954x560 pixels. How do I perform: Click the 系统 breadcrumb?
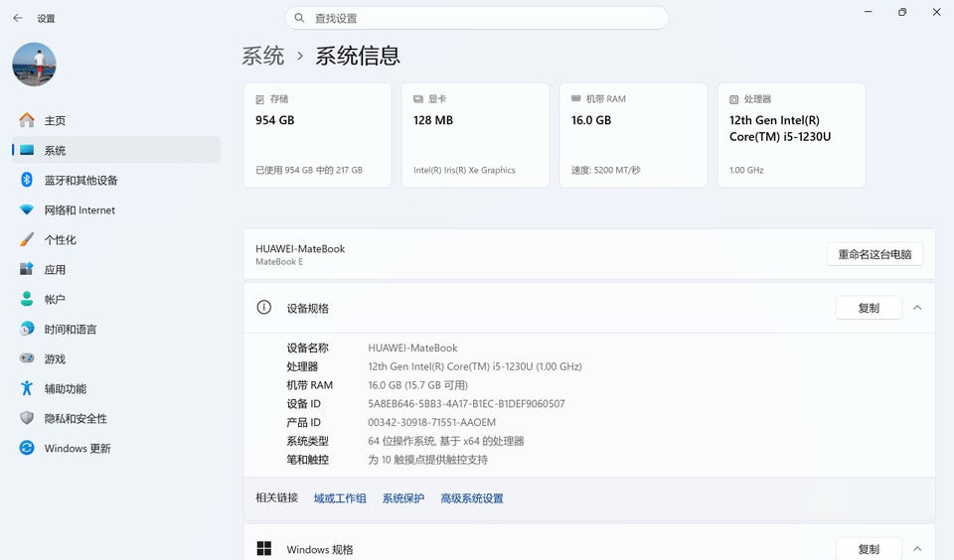[262, 56]
